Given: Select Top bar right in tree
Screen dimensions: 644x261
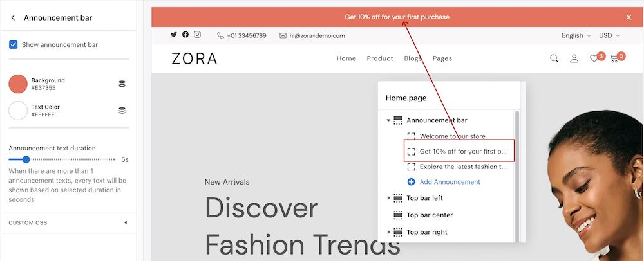Looking at the screenshot, I should pos(427,232).
